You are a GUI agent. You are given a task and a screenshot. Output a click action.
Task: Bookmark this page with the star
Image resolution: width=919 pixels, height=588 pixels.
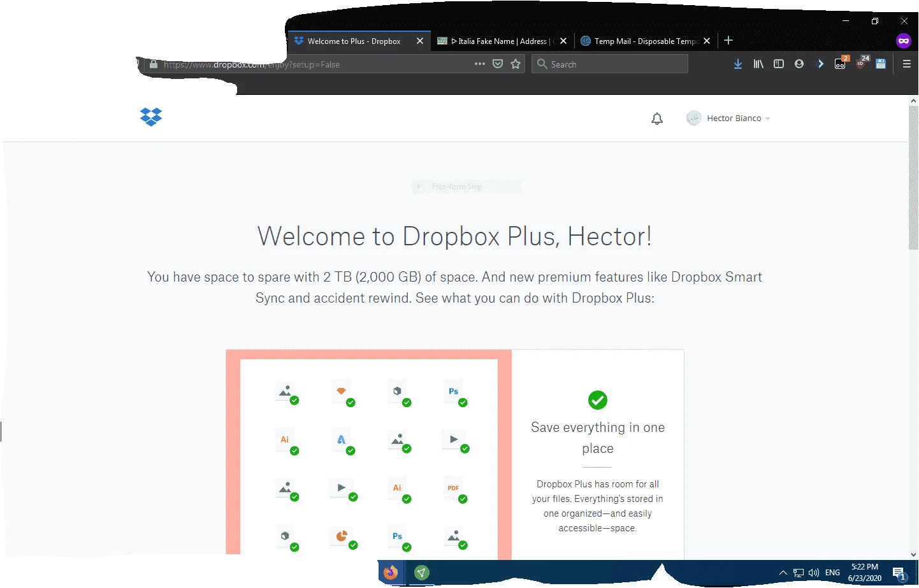(x=516, y=64)
